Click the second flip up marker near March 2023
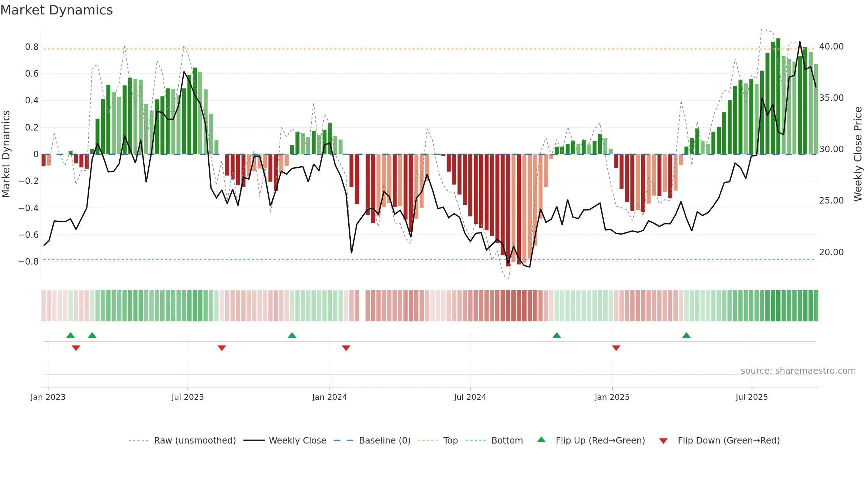This screenshot has width=868, height=488. coord(92,335)
